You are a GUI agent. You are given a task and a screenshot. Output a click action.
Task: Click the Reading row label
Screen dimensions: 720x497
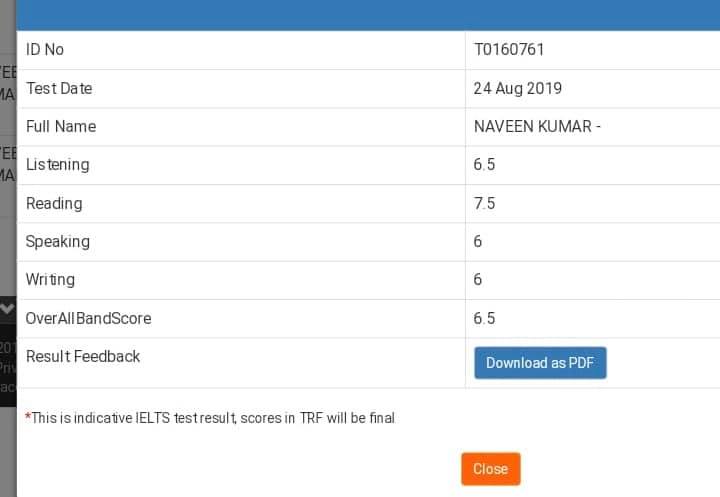tap(54, 203)
